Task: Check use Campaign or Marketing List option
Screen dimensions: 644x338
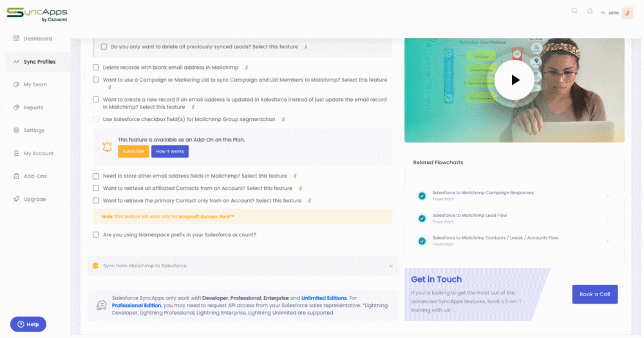Action: (96, 80)
